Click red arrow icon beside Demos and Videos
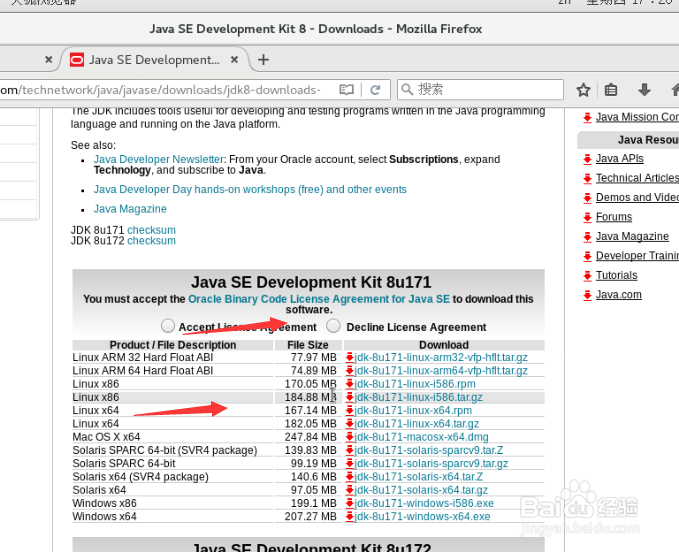This screenshot has width=679, height=552. click(587, 198)
